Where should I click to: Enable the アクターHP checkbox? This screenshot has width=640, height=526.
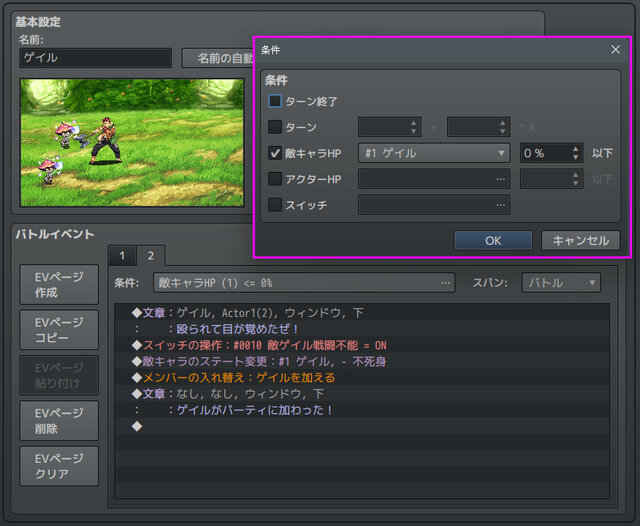[275, 179]
